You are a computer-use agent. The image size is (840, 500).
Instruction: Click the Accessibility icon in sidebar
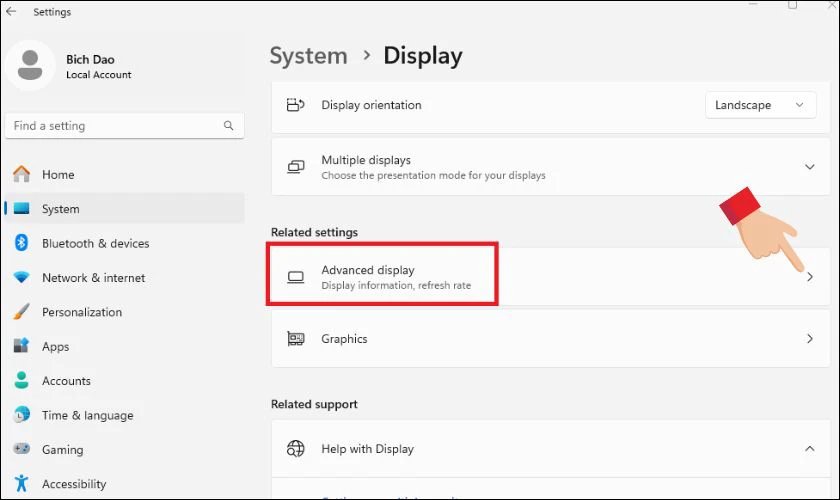pyautogui.click(x=21, y=484)
